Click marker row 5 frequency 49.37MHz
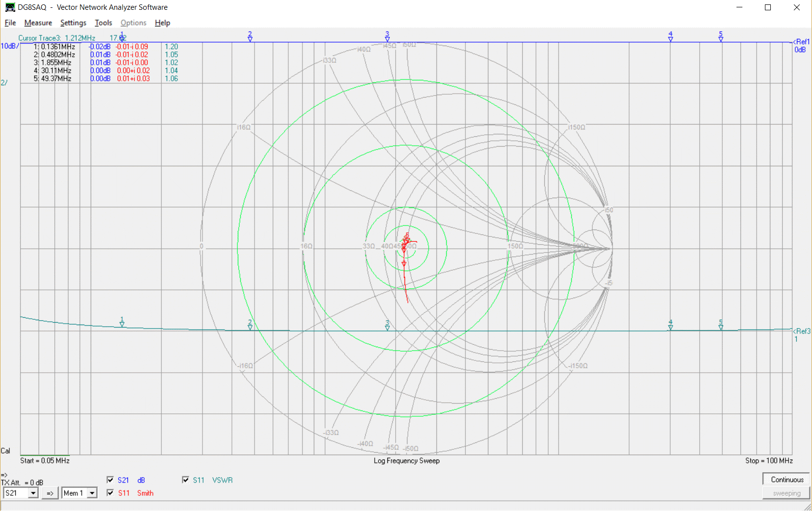Screen dimensions: 812x511 (x=56, y=78)
